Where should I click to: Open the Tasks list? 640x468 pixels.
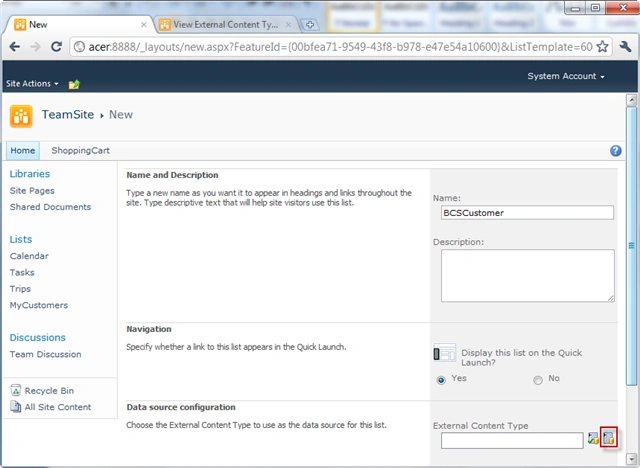[22, 273]
